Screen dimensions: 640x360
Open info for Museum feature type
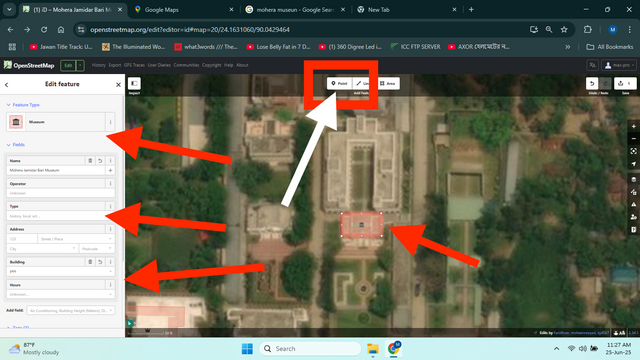(110, 122)
